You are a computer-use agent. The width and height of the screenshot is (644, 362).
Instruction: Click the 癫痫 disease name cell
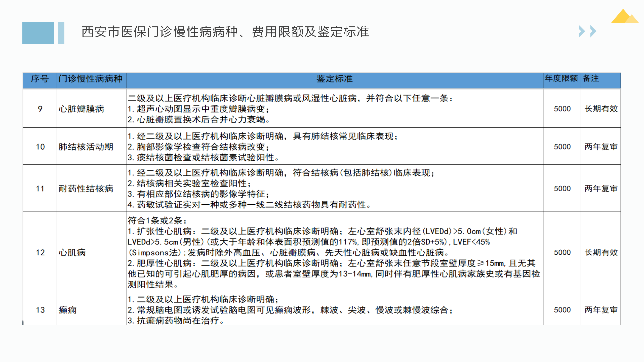coord(67,310)
